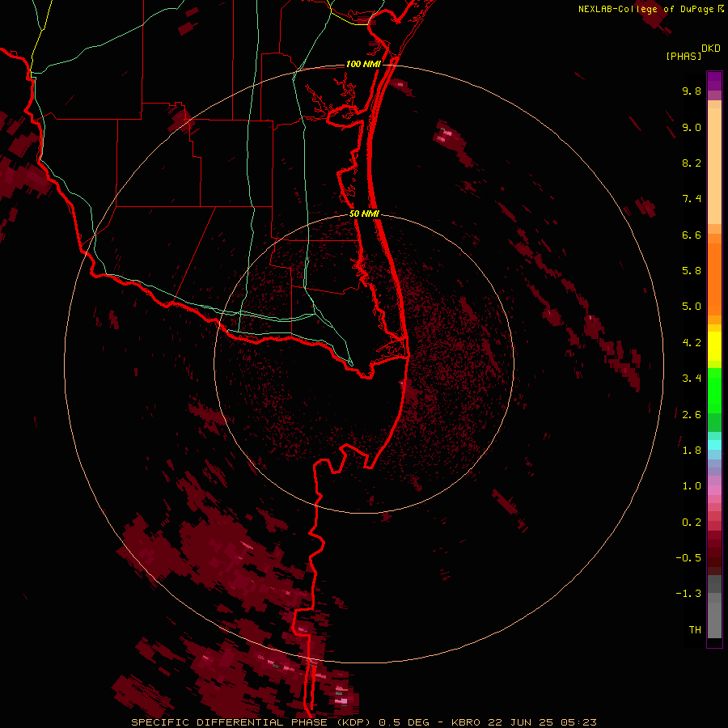Pick the pink segment near 1.0 value
728x728 pixels.
click(x=714, y=490)
